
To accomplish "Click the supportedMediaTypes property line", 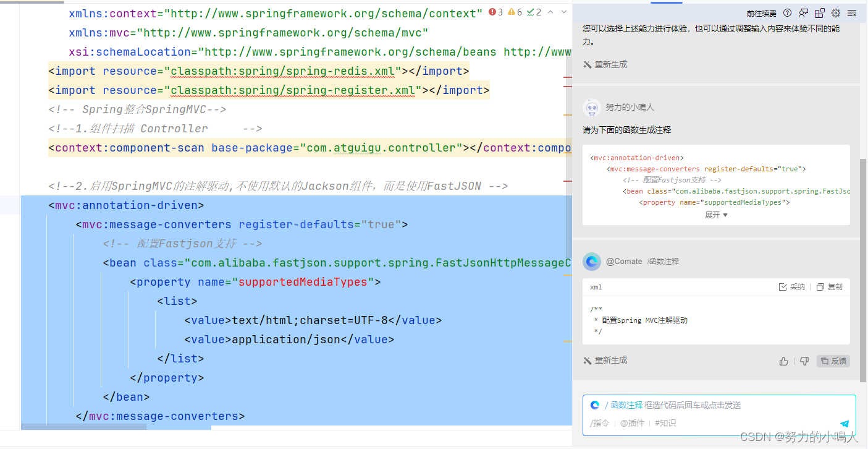I will tap(255, 282).
